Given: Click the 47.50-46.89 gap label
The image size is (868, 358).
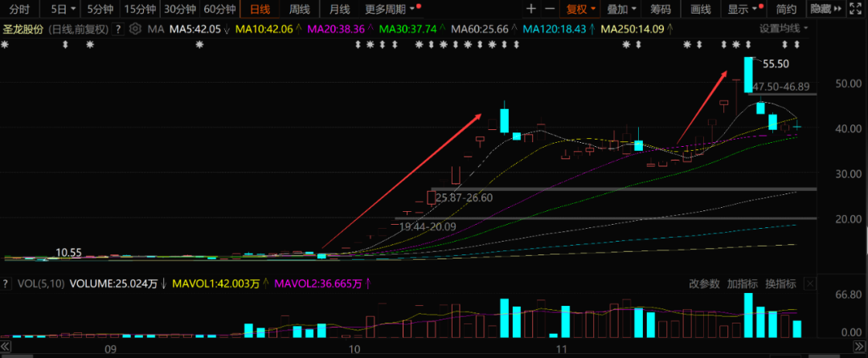Looking at the screenshot, I should pos(780,87).
